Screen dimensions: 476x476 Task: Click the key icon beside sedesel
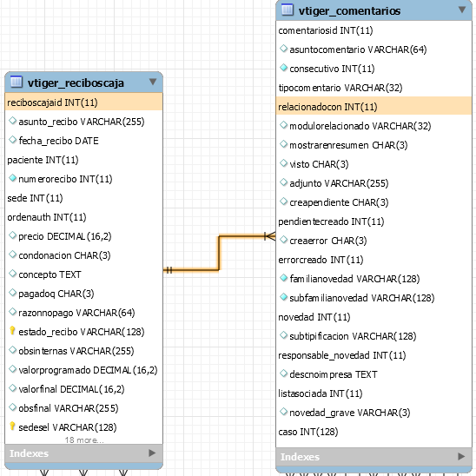[x=12, y=426]
